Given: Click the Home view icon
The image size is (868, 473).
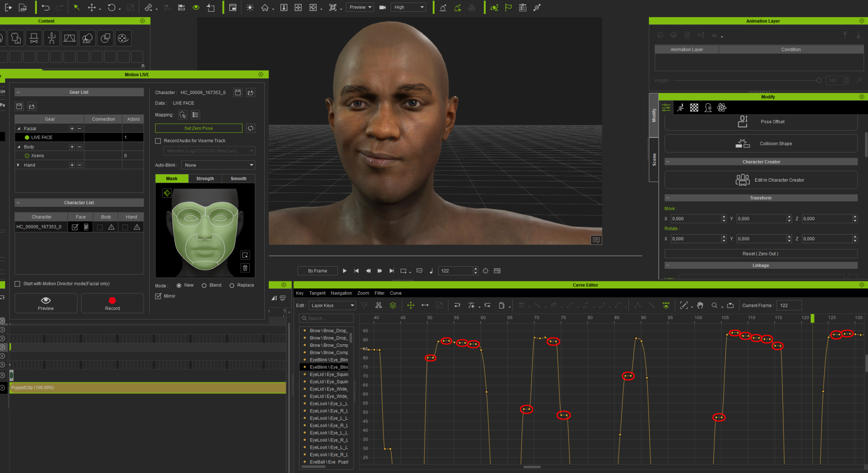Looking at the screenshot, I should (265, 7).
